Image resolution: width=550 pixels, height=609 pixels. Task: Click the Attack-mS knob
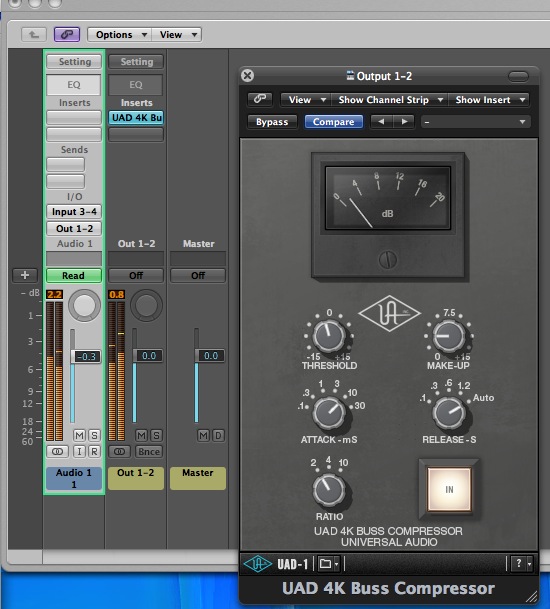coord(329,413)
